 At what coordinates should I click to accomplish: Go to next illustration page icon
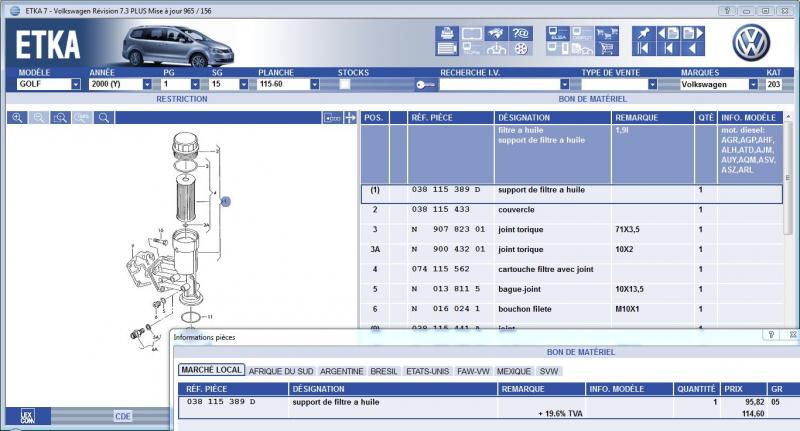(693, 34)
